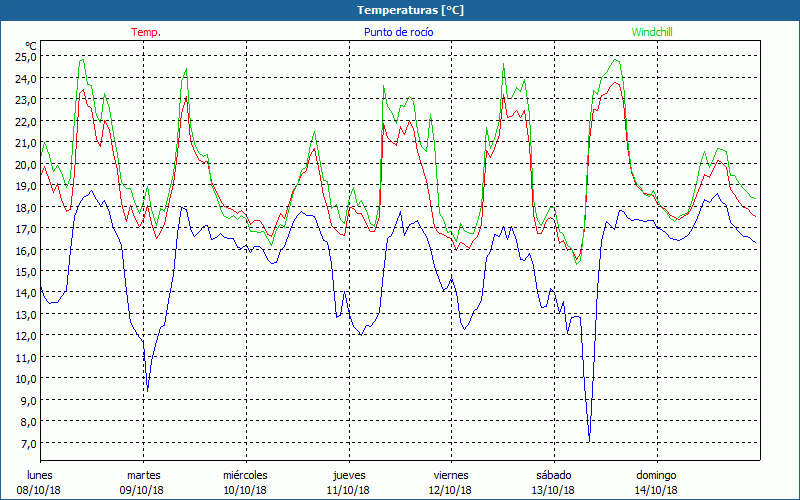Select the red 'Temp.' legend label
Screen dimensions: 800x500
point(146,32)
